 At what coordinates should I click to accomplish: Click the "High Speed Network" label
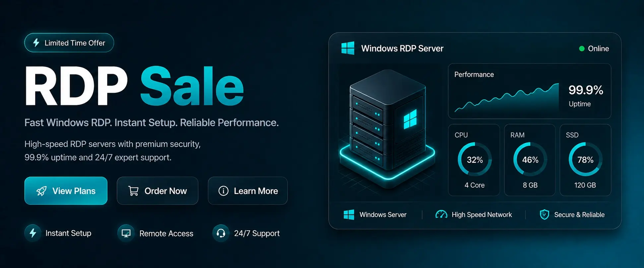(482, 215)
